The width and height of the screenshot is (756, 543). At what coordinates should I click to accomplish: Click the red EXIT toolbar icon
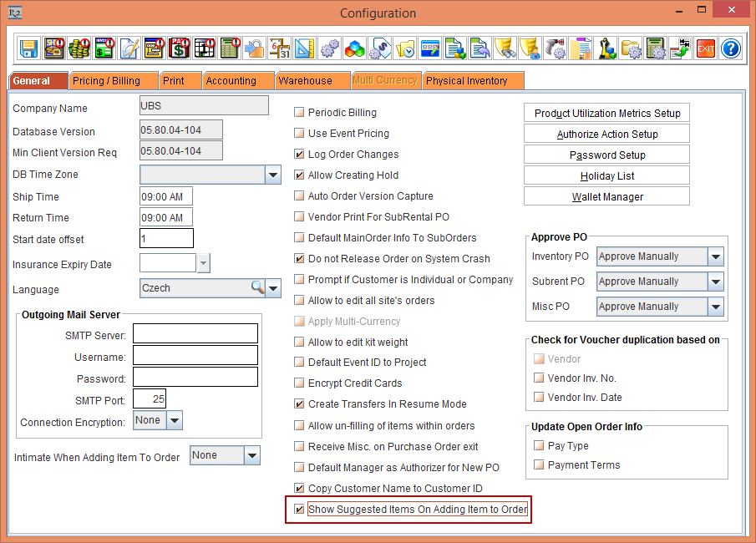tap(706, 48)
